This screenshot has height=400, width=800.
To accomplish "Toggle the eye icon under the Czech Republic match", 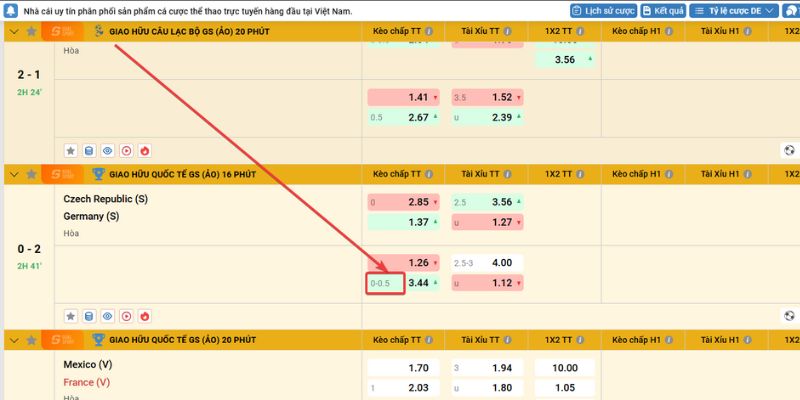I will click(108, 316).
